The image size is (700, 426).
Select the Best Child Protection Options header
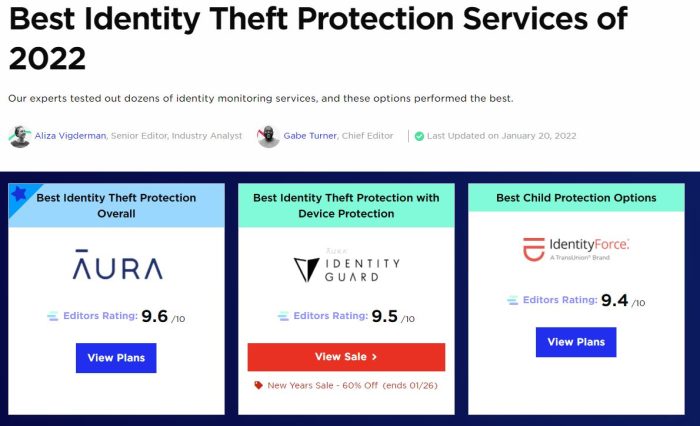coord(575,198)
